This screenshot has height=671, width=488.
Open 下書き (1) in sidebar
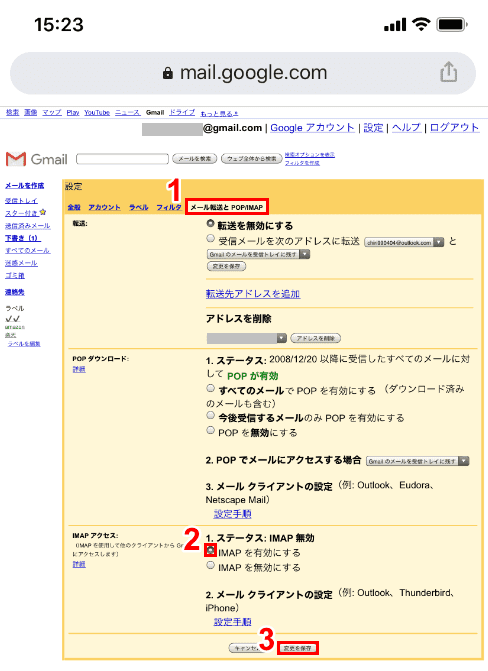click(23, 238)
